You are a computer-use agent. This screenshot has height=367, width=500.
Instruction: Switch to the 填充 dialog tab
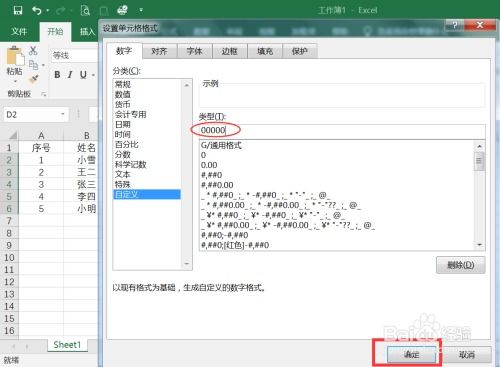(265, 51)
